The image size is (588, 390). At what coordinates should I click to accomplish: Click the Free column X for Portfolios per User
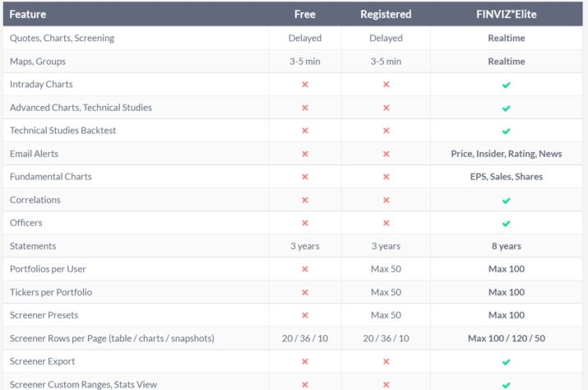click(305, 269)
